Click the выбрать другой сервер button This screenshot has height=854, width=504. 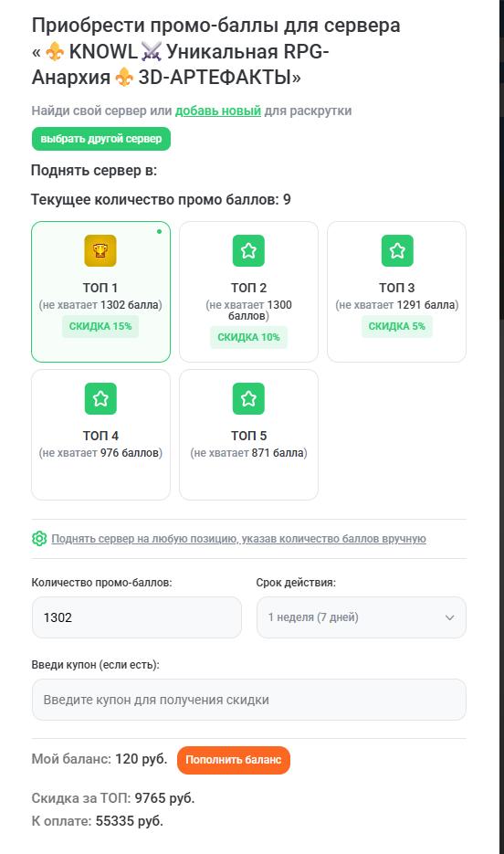point(100,139)
